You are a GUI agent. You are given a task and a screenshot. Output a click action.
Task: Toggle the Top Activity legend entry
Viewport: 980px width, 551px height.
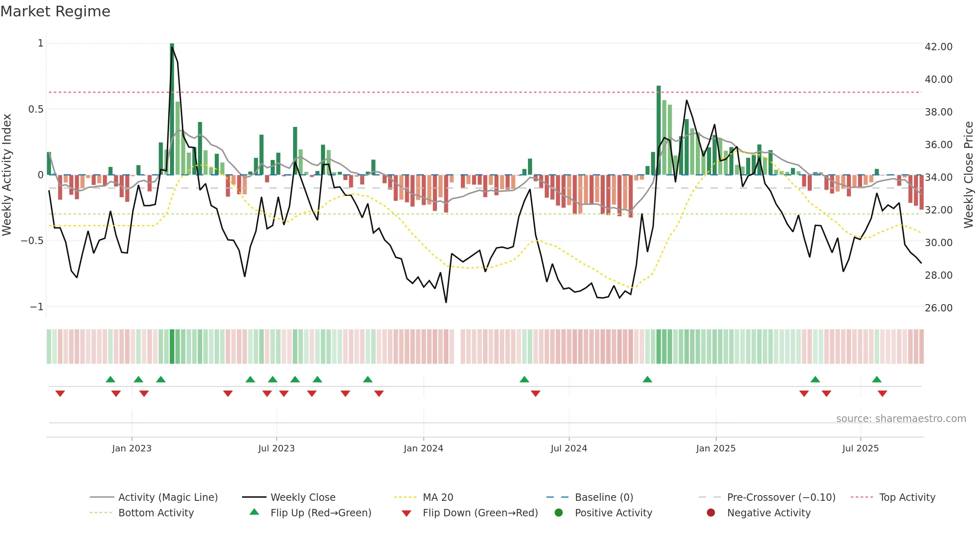pos(893,497)
